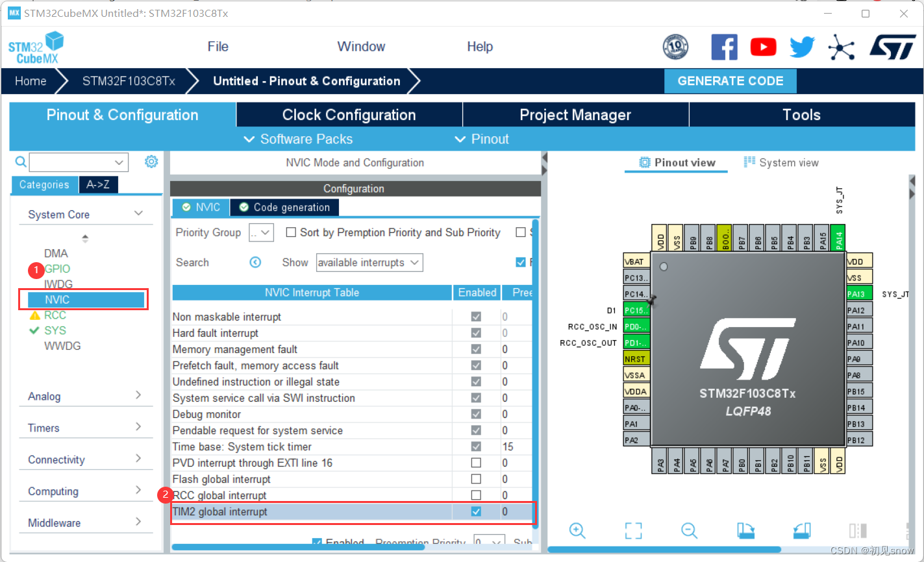Select the VBAT pin on the chip
Image resolution: width=924 pixels, height=562 pixels.
click(636, 262)
